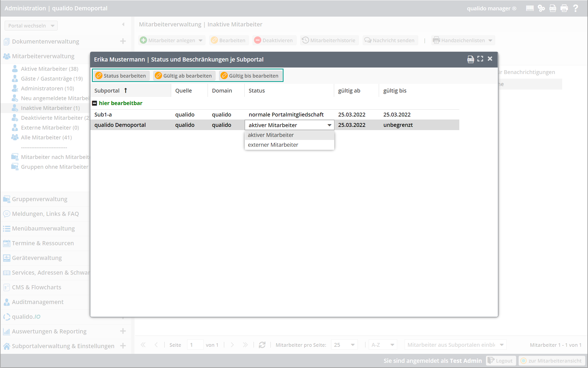This screenshot has width=588, height=368.
Task: Click the Status column header
Action: (x=289, y=91)
